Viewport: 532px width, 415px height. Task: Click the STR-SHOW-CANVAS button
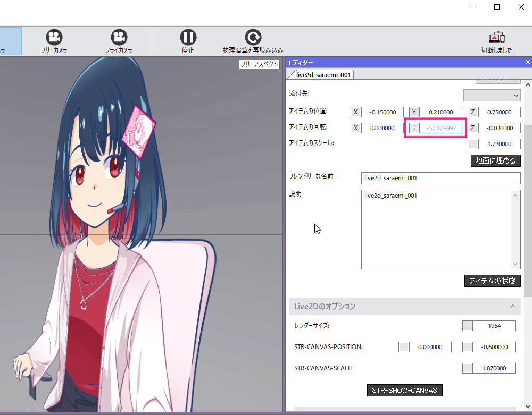(405, 390)
